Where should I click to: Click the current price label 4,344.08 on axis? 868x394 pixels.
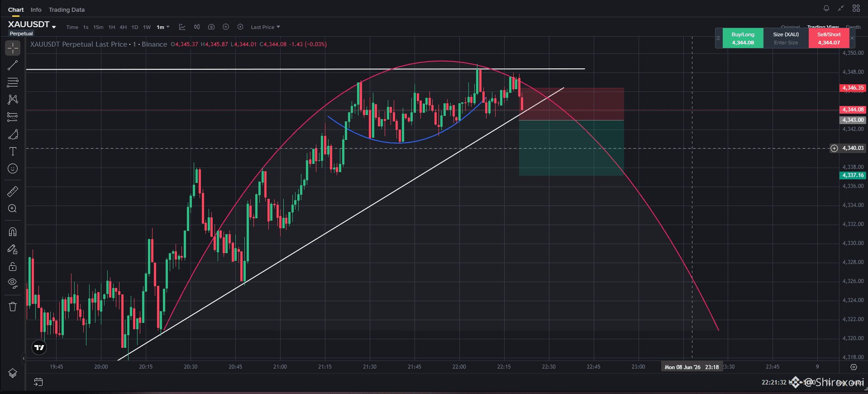853,110
